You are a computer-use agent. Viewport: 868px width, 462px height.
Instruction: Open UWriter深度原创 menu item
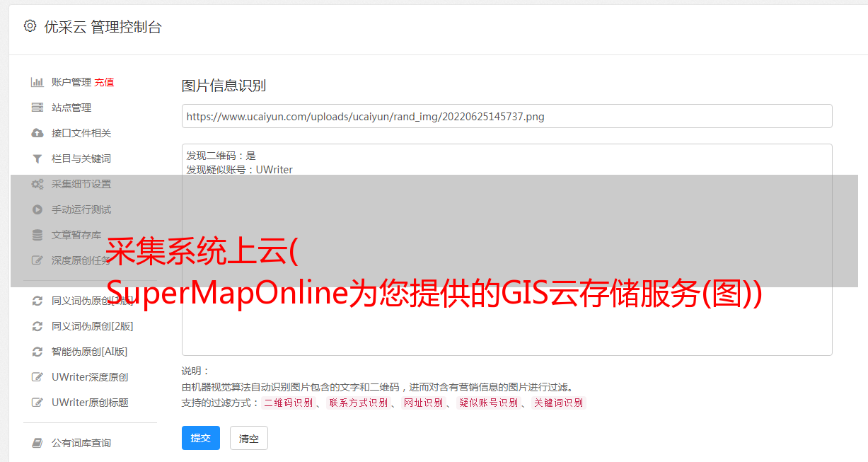click(90, 377)
